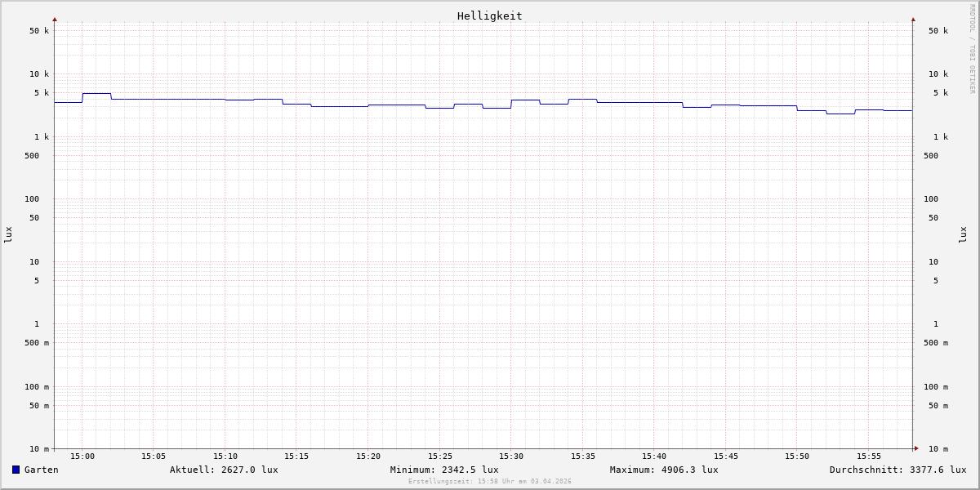Click the red arrow at the x-axis end

916,448
